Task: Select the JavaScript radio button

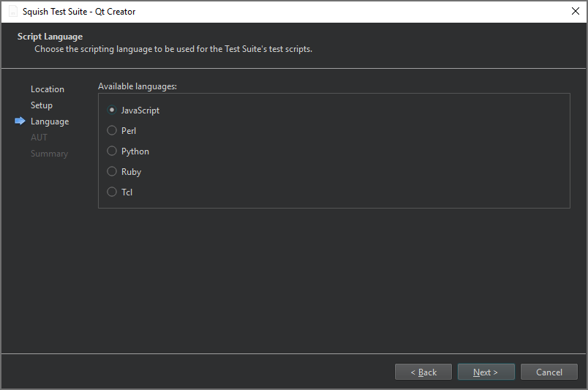Action: (112, 110)
